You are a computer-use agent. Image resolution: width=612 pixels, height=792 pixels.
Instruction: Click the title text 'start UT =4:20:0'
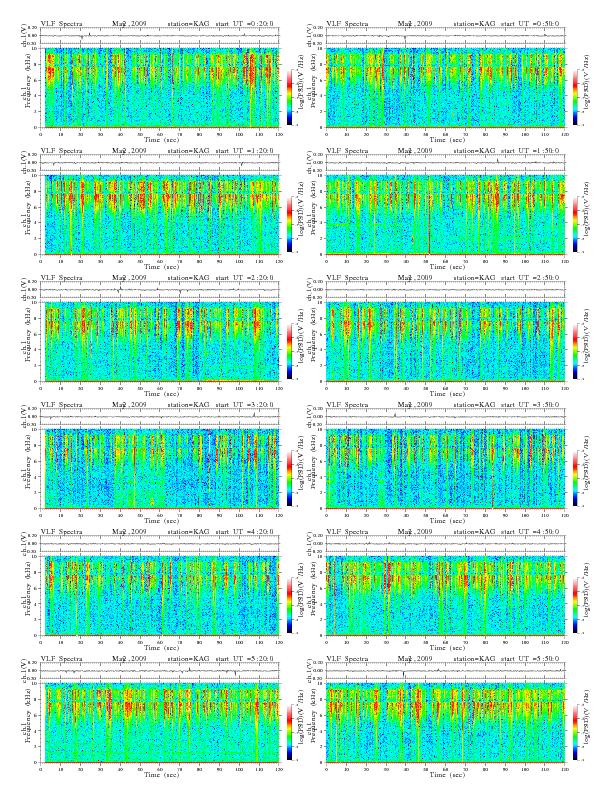pyautogui.click(x=244, y=532)
